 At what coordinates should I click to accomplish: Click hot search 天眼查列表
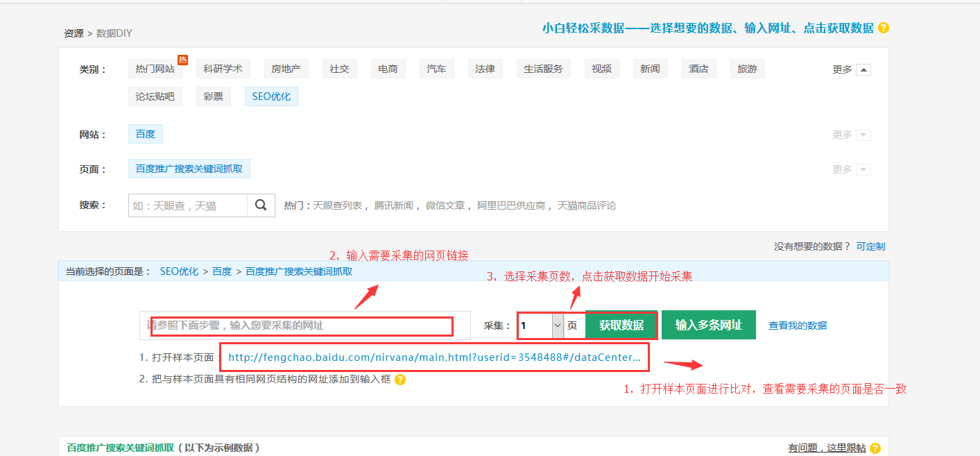pos(338,206)
